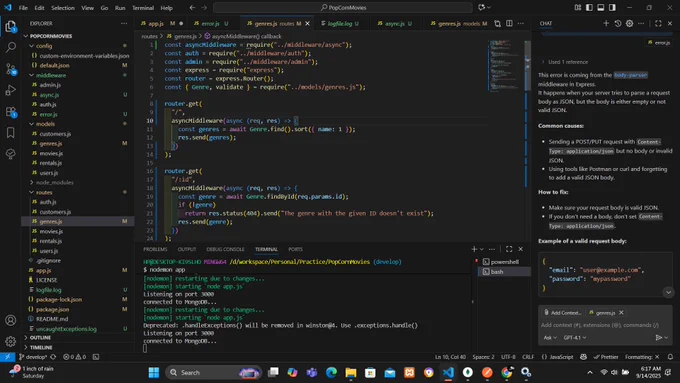The width and height of the screenshot is (680, 383).
Task: Go back with the navigation arrow
Action: [192, 7]
